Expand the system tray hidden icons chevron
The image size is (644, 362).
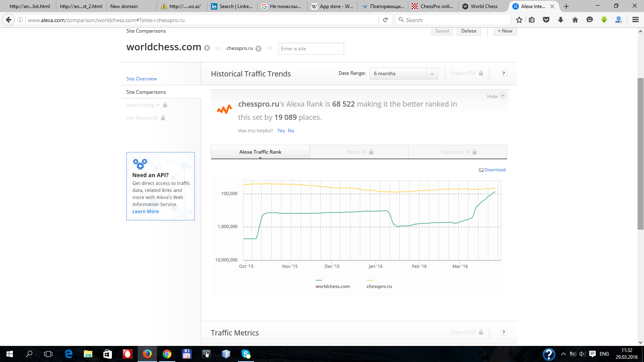(563, 354)
